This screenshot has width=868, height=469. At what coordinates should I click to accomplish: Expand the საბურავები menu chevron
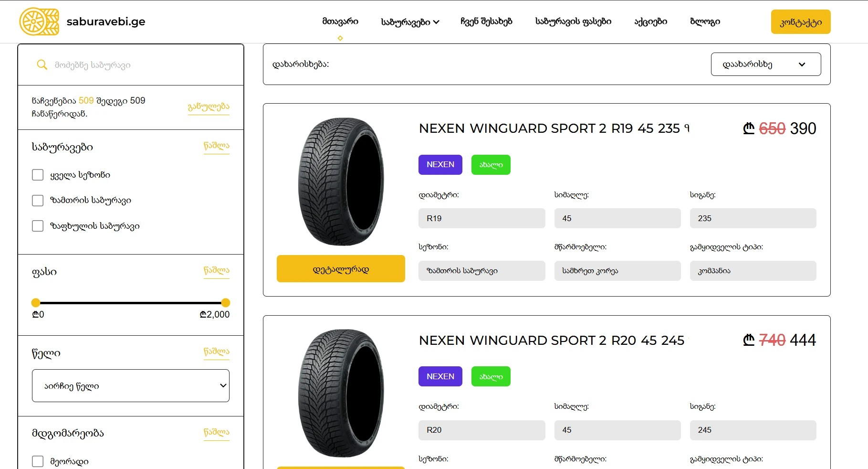click(437, 22)
